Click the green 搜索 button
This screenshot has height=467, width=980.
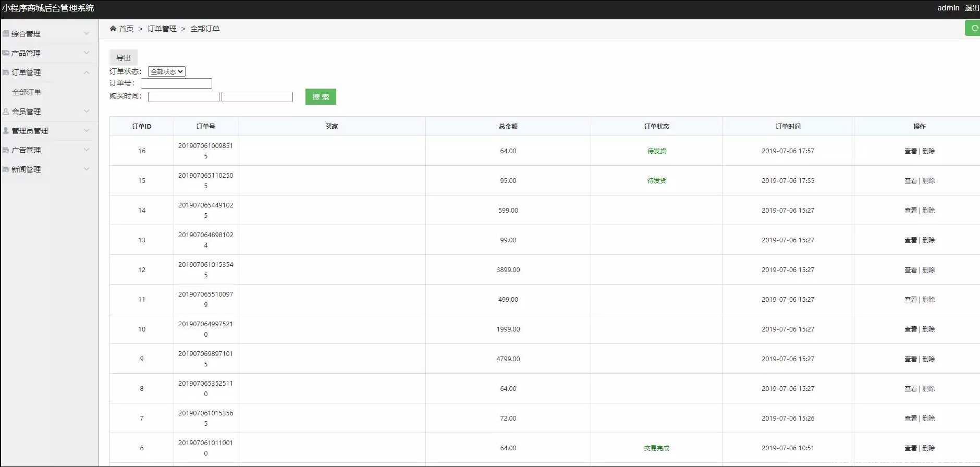click(321, 97)
